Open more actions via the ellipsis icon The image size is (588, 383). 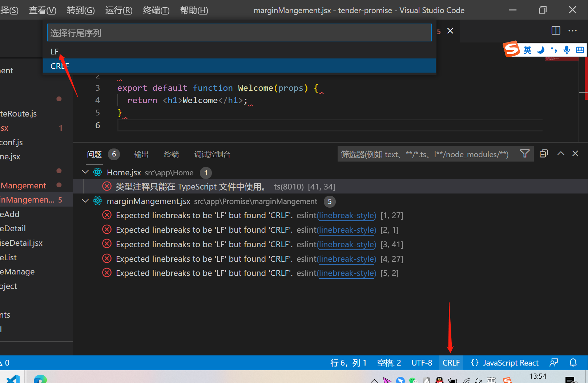[x=573, y=31]
